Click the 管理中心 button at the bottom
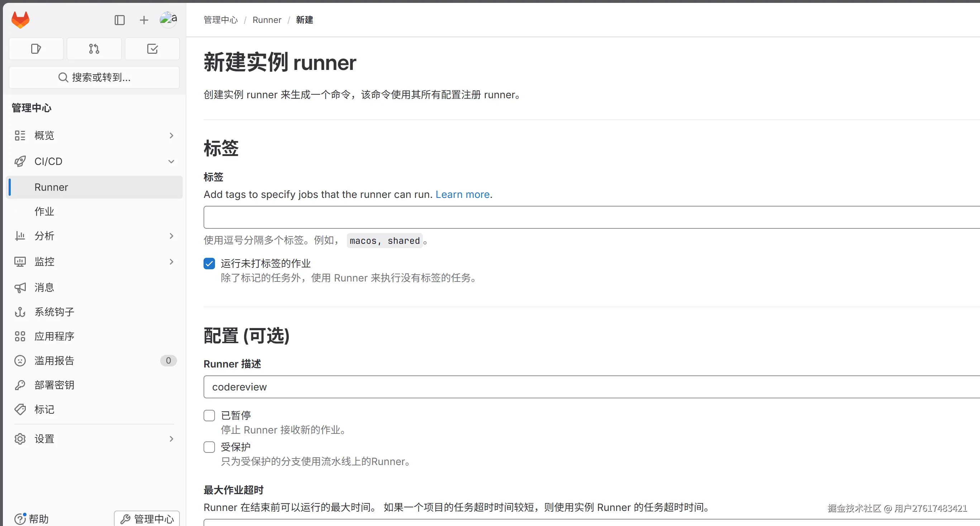Image resolution: width=980 pixels, height=526 pixels. (147, 518)
